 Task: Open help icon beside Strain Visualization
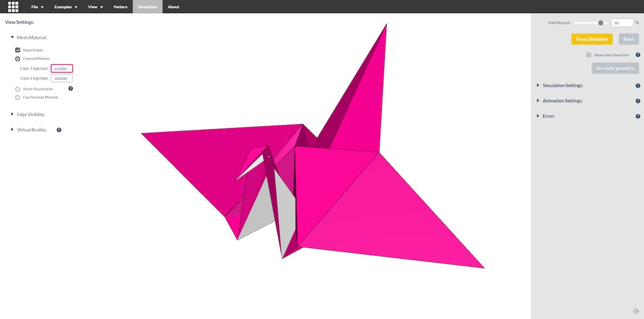point(70,88)
